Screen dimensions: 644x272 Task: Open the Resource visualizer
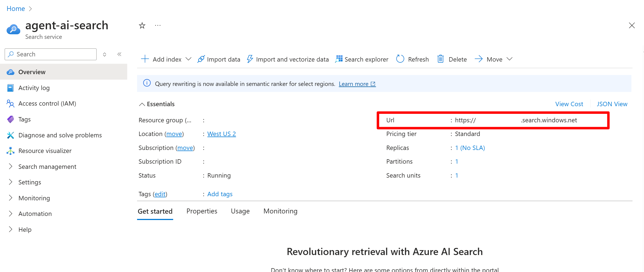[x=45, y=151]
